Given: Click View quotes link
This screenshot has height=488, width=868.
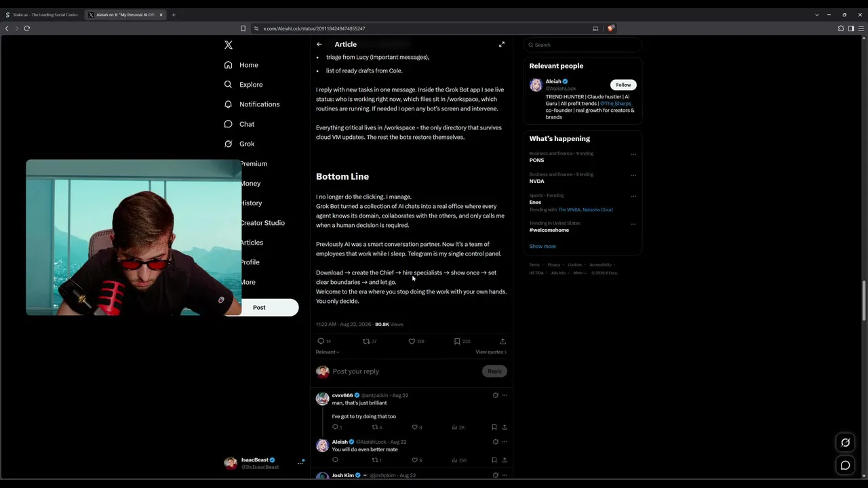Looking at the screenshot, I should tap(491, 352).
